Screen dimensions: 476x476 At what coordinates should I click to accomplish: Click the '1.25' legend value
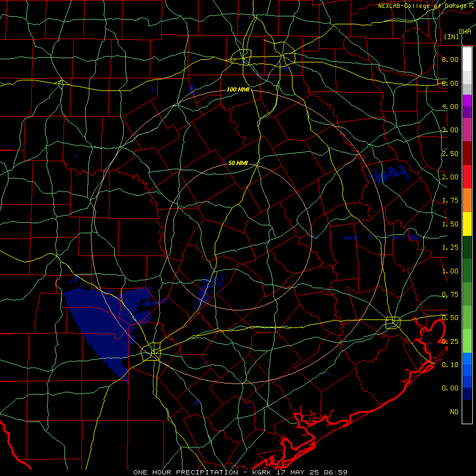click(x=450, y=248)
